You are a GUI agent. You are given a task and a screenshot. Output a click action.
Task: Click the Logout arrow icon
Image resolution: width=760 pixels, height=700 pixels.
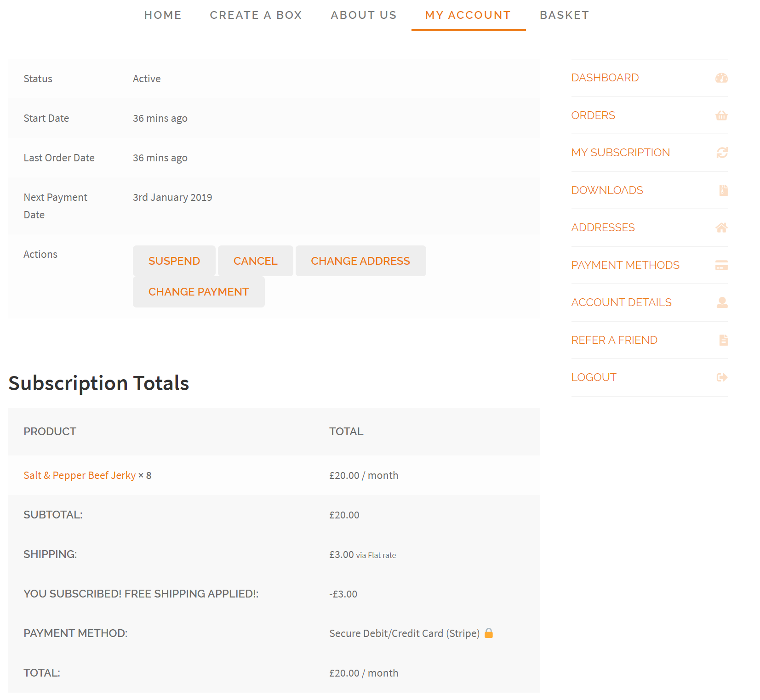coord(722,377)
